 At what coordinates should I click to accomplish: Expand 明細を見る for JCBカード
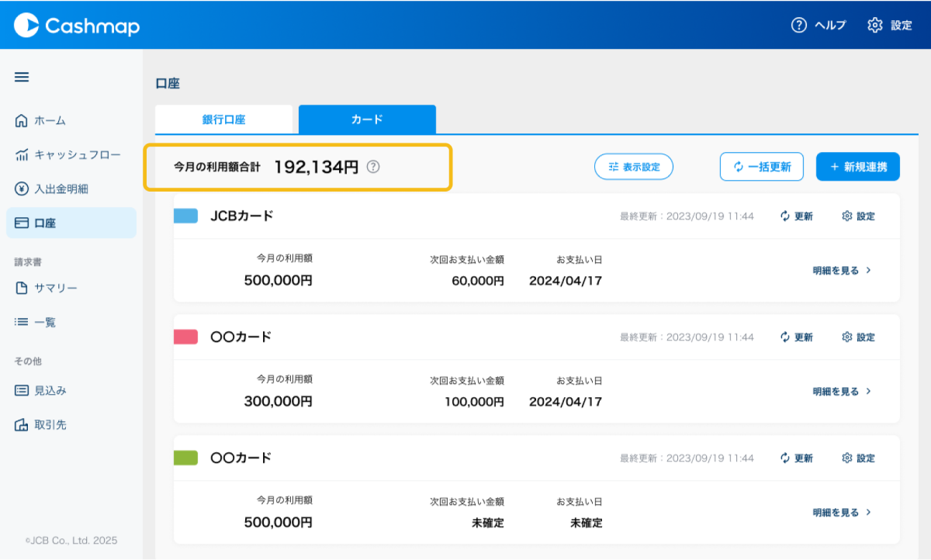[842, 271]
